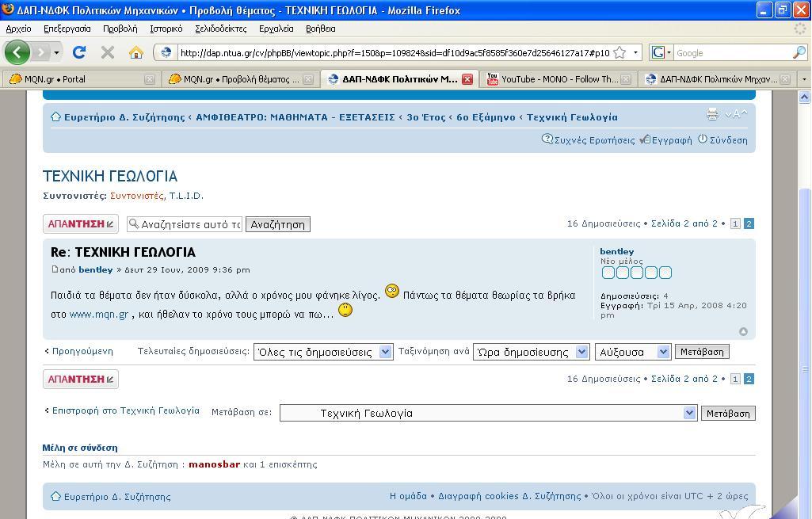The width and height of the screenshot is (812, 519).
Task: Click the browser Back arrow button
Action: [x=17, y=52]
